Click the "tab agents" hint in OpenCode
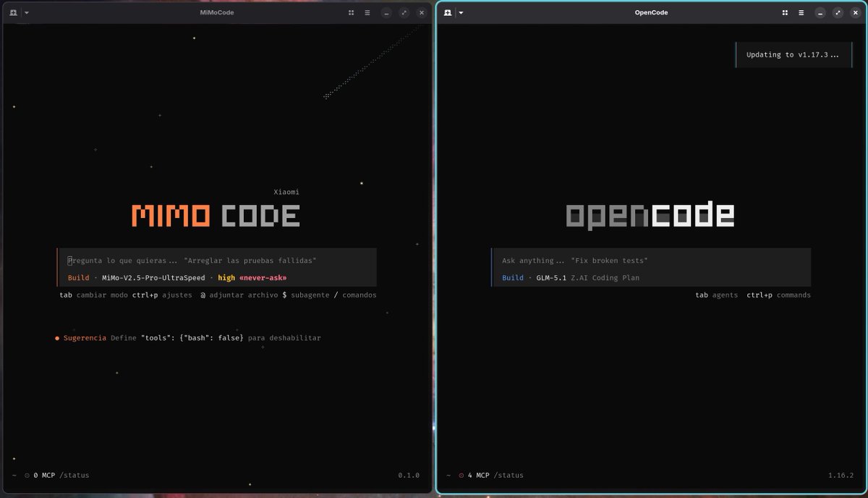This screenshot has width=868, height=498. pos(717,295)
